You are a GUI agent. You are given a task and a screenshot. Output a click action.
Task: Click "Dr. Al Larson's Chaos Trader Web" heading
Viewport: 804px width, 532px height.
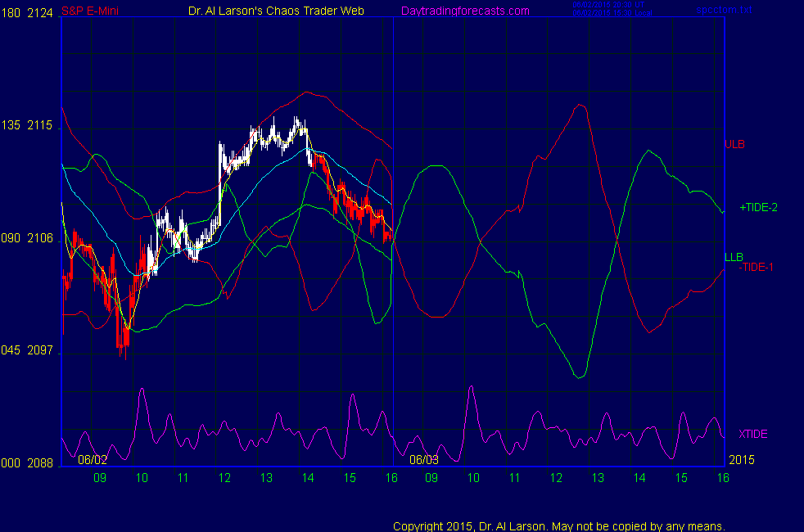tap(276, 11)
